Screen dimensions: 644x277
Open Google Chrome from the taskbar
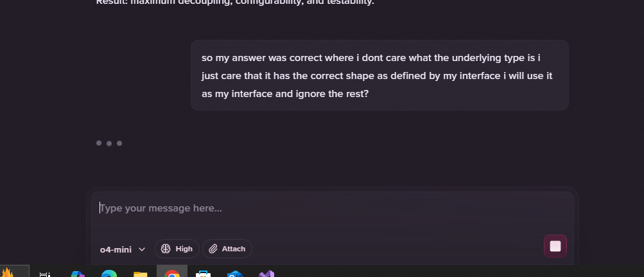point(172,273)
